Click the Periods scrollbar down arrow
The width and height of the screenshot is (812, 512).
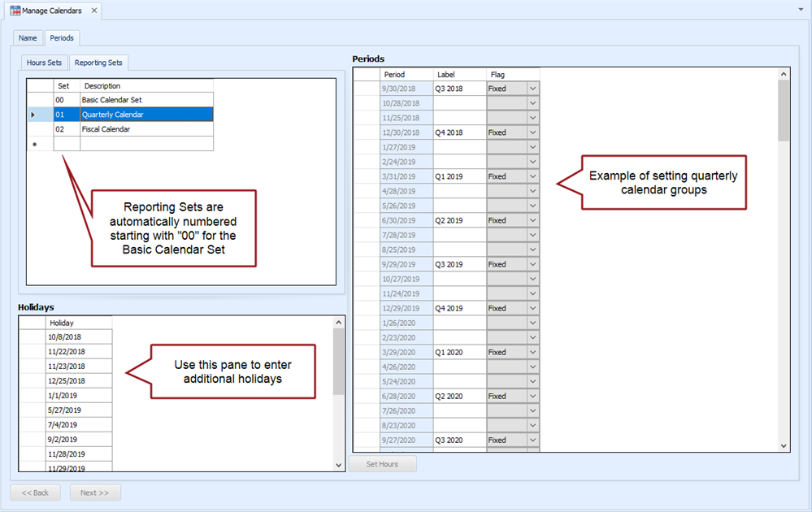click(x=784, y=446)
